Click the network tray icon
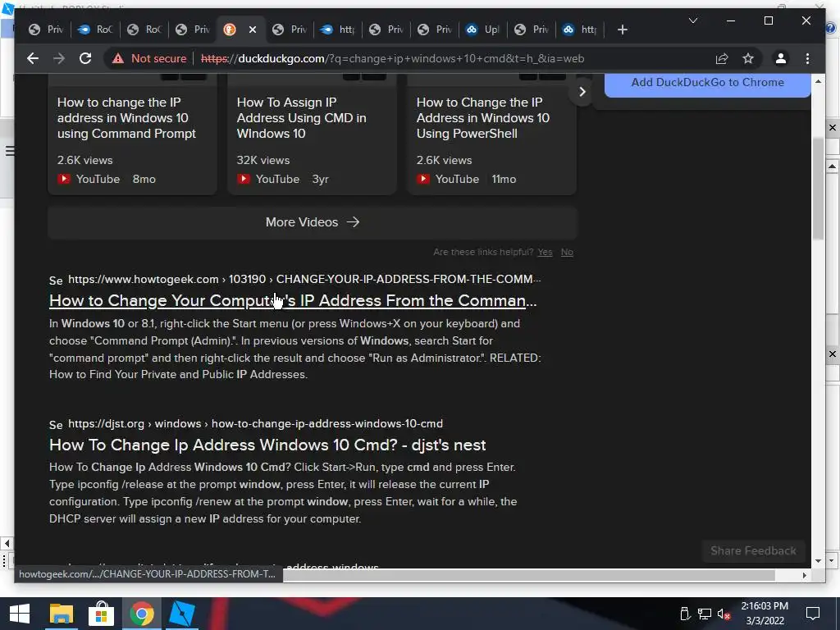The image size is (840, 630). coord(705,614)
